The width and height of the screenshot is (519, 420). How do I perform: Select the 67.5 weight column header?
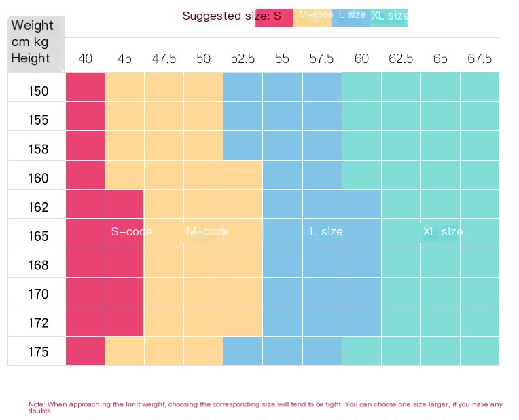(x=480, y=58)
